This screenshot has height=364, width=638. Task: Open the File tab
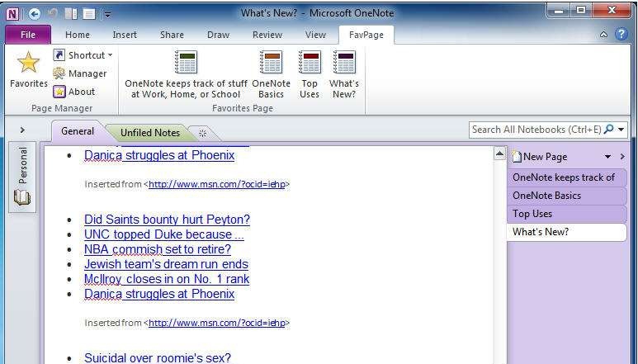(x=28, y=35)
